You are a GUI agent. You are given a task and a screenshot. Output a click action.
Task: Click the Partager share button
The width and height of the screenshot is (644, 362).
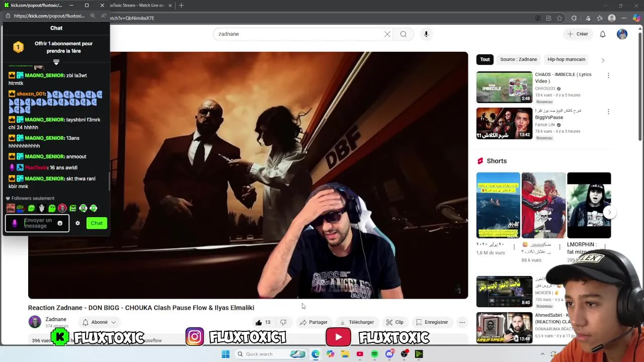click(x=313, y=322)
